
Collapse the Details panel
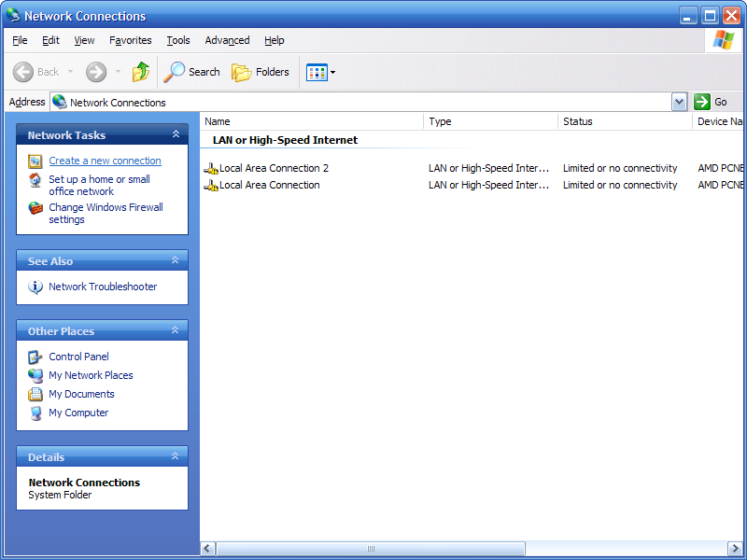point(176,457)
